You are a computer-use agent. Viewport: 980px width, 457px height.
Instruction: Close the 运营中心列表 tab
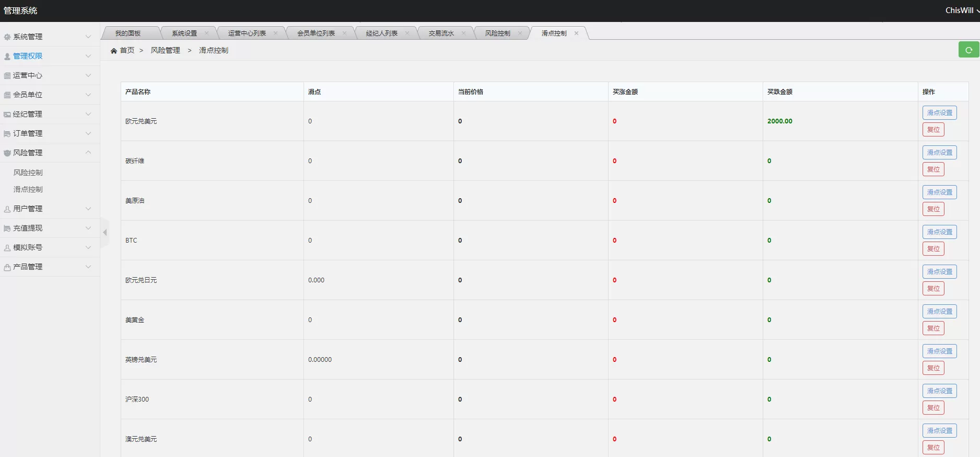pos(275,33)
